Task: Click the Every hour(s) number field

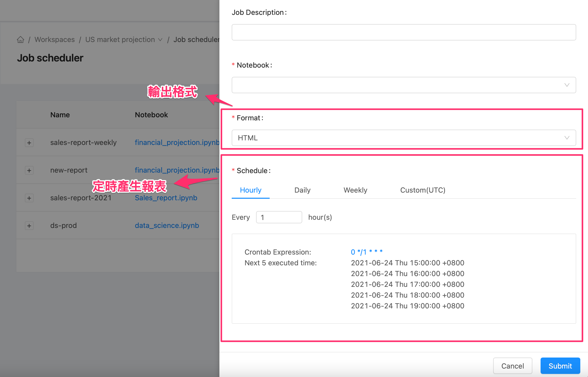Action: [x=279, y=217]
